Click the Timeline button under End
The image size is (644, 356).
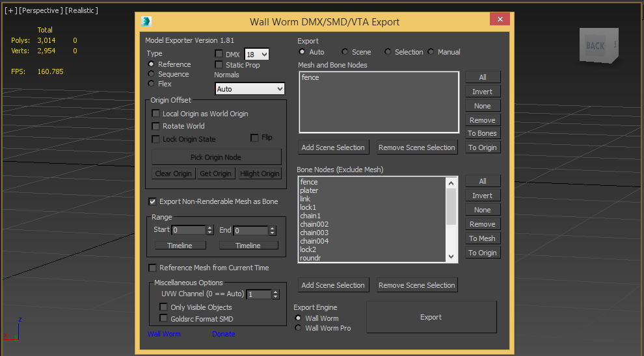coord(248,246)
